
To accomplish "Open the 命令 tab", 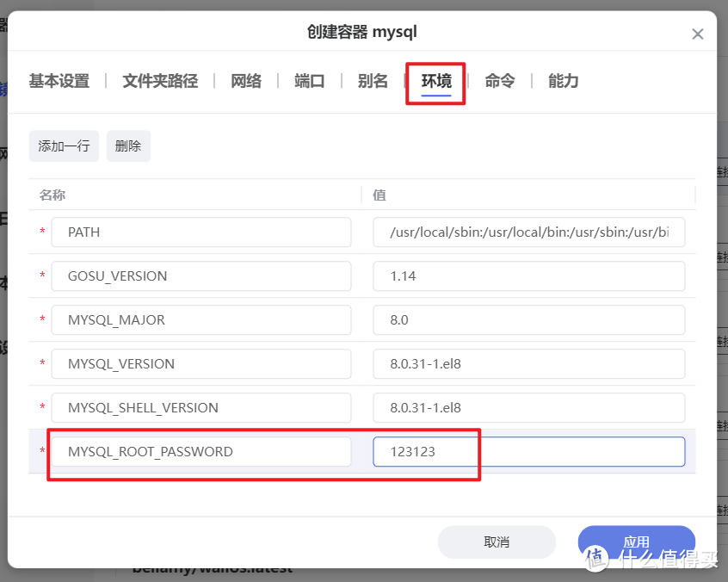I will (499, 80).
